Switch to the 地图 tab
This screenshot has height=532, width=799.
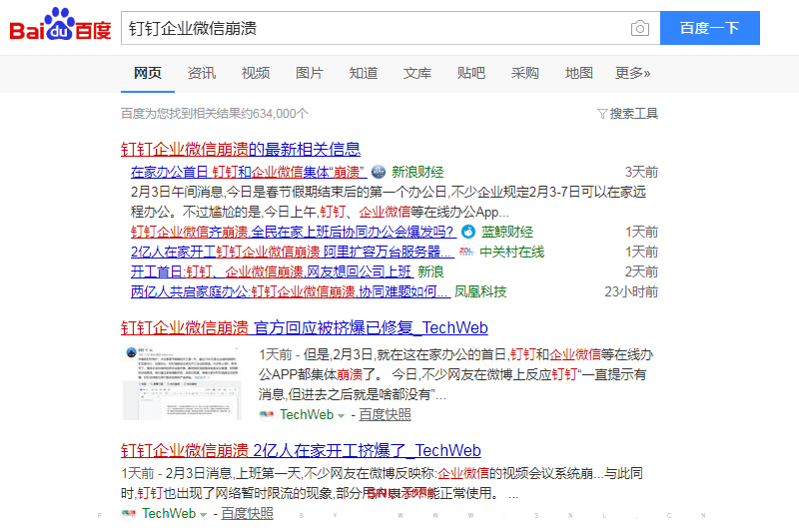point(579,73)
